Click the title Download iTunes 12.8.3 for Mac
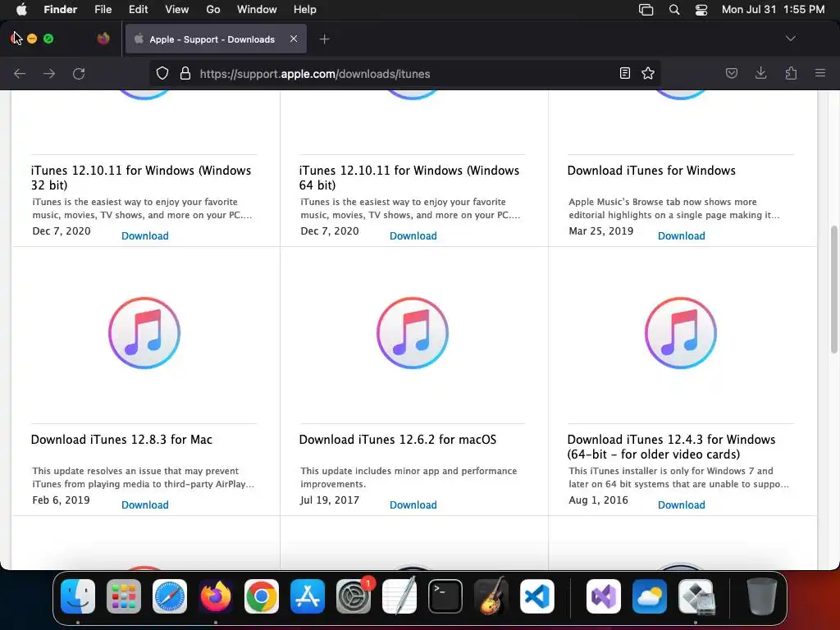Screen dimensions: 840x630 tap(121, 440)
